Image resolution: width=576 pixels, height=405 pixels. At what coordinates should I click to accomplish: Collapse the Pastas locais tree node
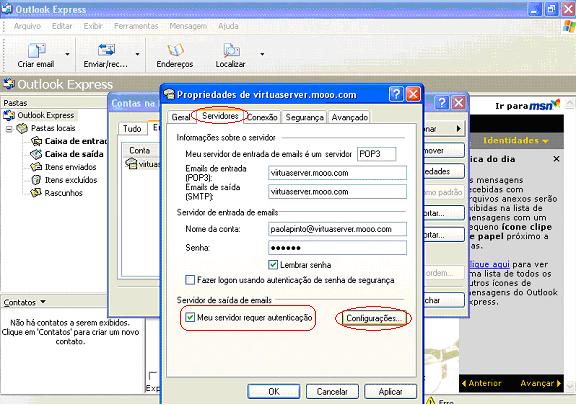[9, 129]
